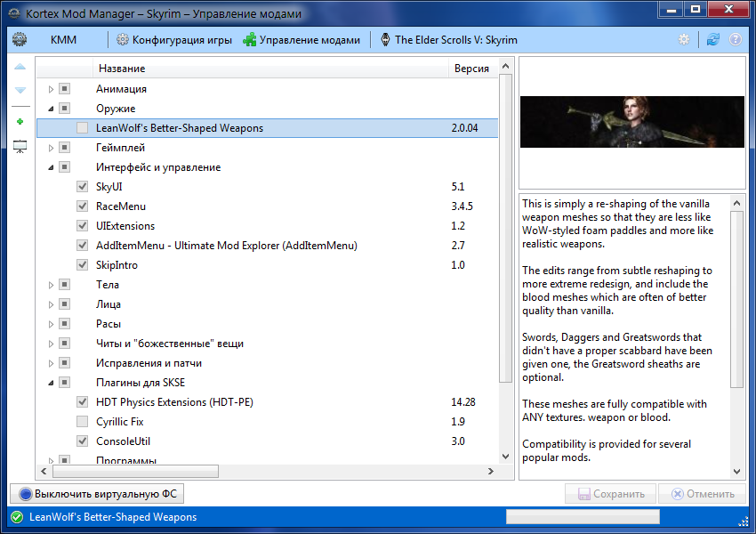The image size is (756, 534).
Task: Click the green check status icon
Action: (17, 517)
